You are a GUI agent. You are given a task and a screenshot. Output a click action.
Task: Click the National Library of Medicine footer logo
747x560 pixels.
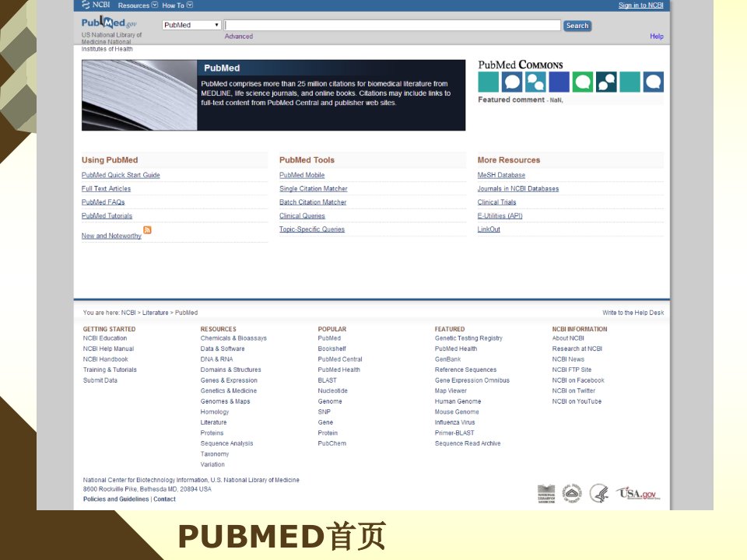tap(546, 494)
